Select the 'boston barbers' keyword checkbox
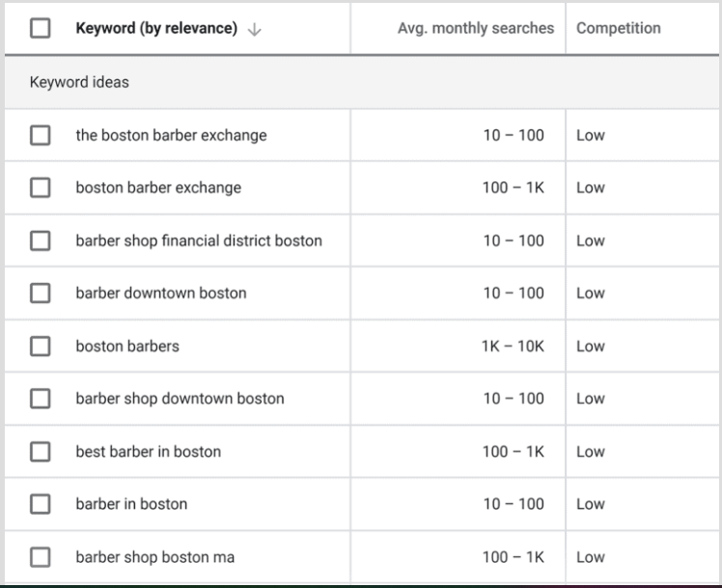The height and width of the screenshot is (588, 722). (41, 346)
